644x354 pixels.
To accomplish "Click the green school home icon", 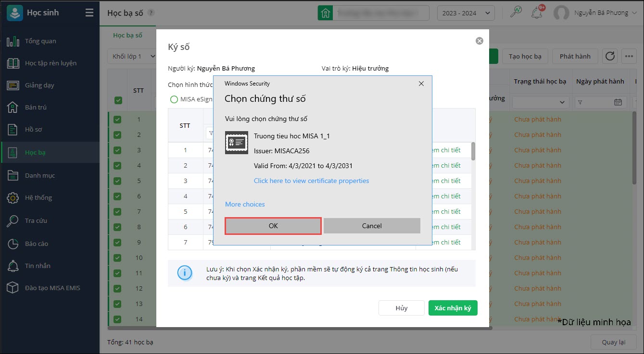I will pyautogui.click(x=326, y=13).
